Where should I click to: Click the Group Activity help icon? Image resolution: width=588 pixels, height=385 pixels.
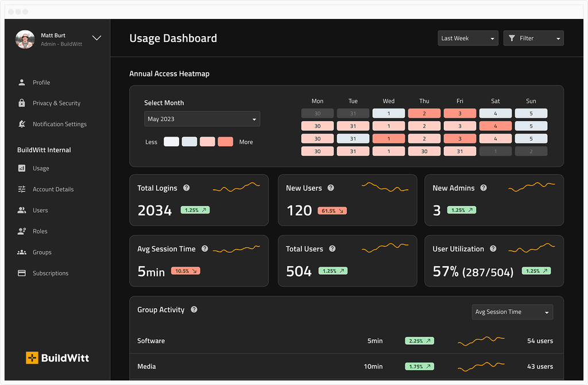194,309
